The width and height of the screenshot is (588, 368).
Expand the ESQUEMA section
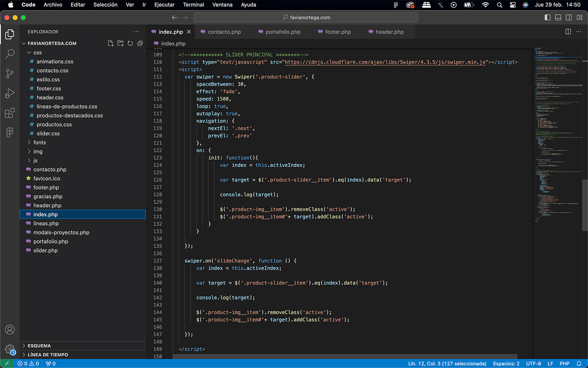click(39, 346)
